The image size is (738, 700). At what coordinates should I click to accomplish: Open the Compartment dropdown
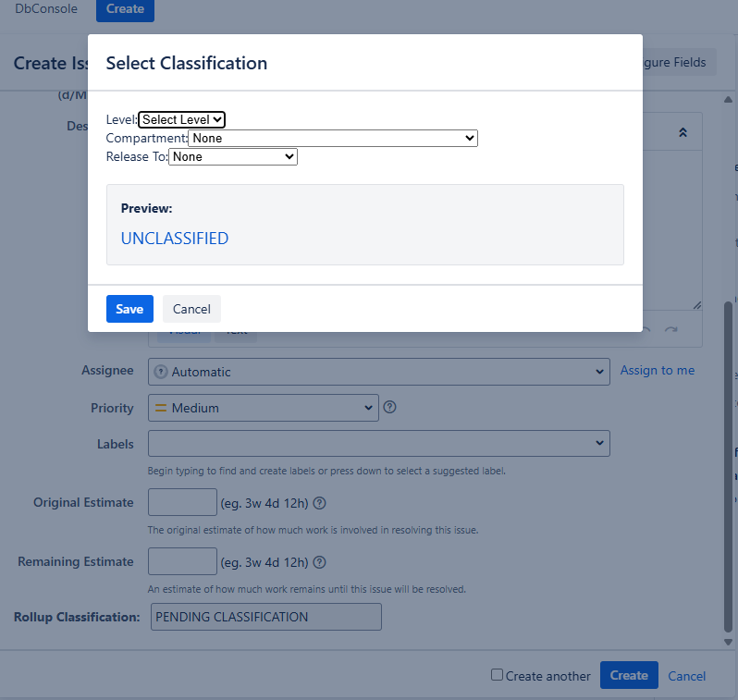pyautogui.click(x=333, y=138)
